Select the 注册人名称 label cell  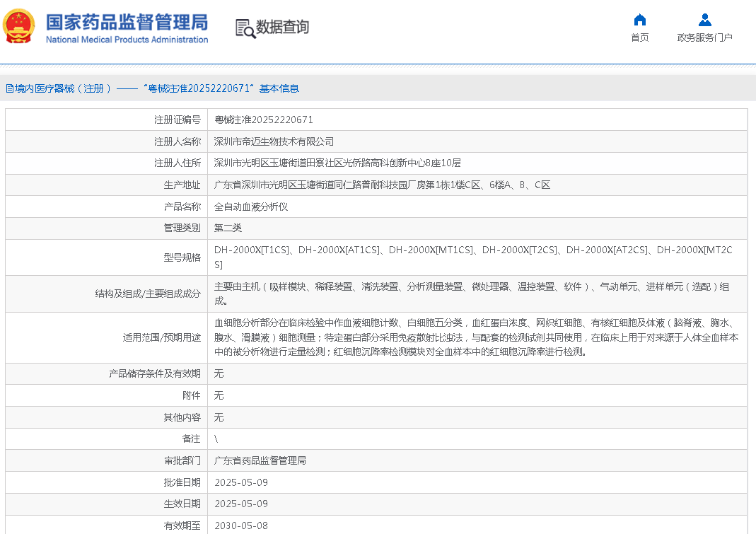point(178,142)
